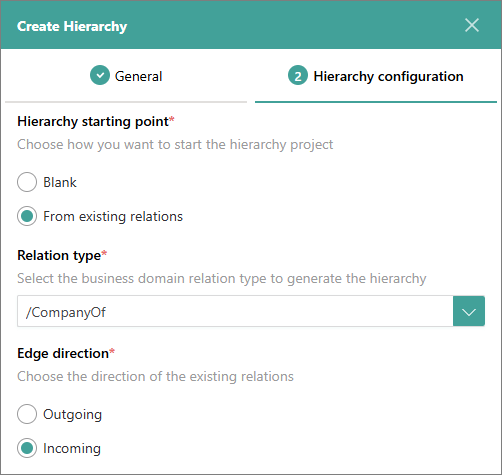Select Outgoing edge direction
The width and height of the screenshot is (502, 475).
tap(27, 414)
